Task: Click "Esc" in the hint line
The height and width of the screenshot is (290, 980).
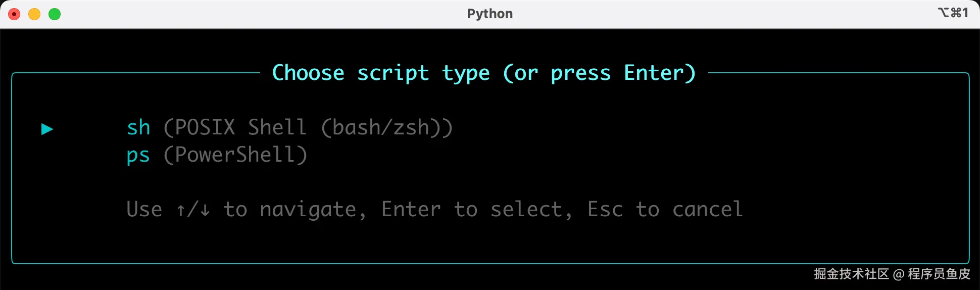Action: pos(605,210)
